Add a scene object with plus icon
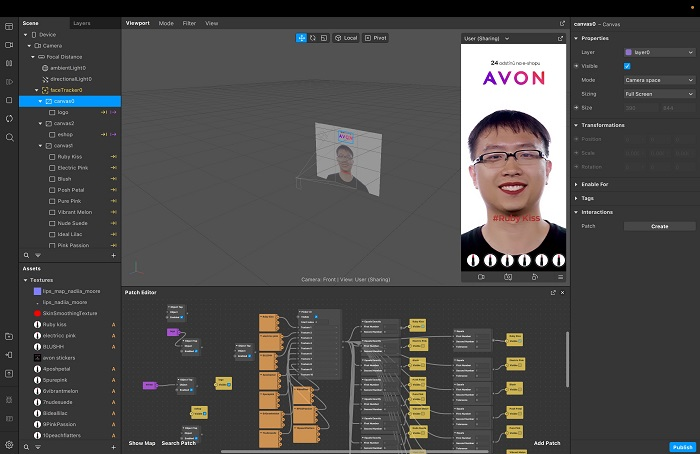This screenshot has width=700, height=454. [113, 256]
